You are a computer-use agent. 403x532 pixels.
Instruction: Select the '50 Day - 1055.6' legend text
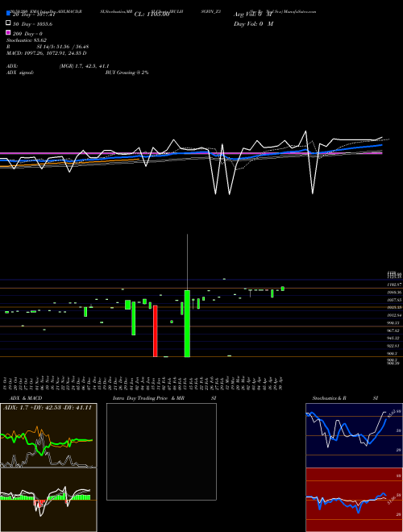(32, 24)
